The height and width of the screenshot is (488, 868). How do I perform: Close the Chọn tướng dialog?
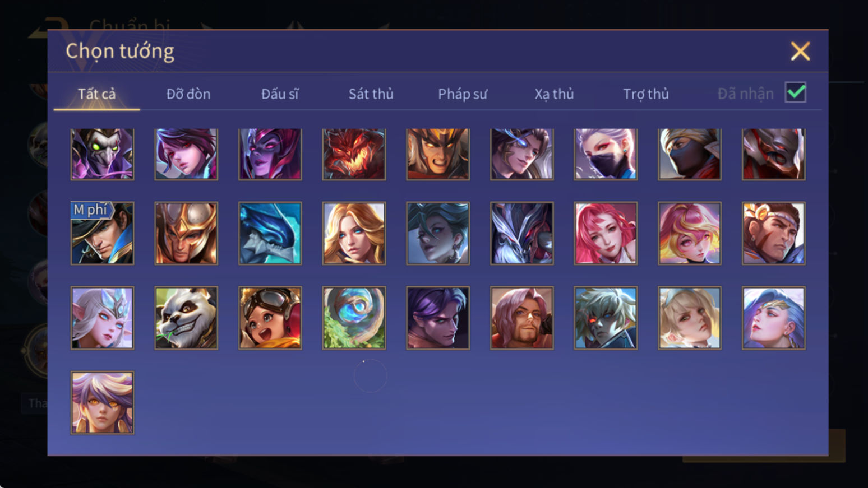(x=800, y=51)
